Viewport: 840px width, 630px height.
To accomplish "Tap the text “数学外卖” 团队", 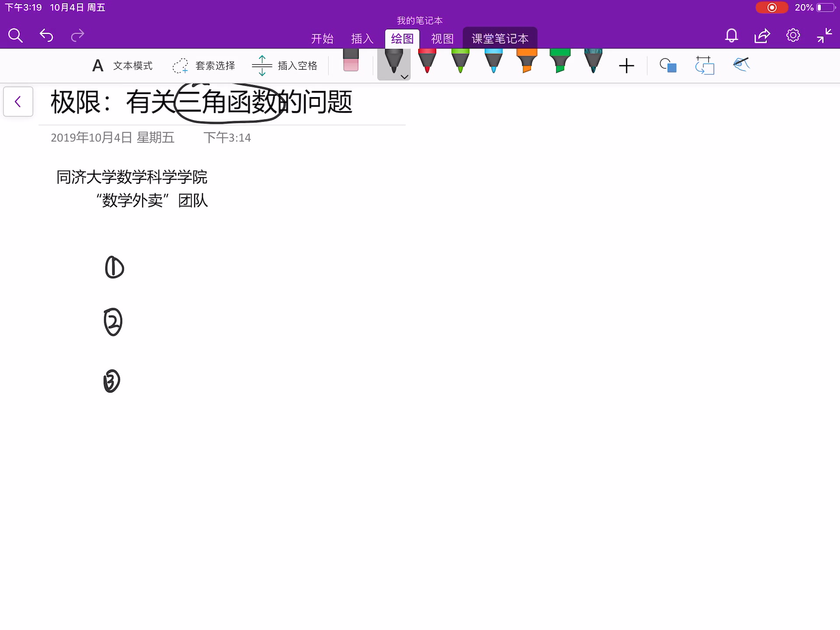I will click(152, 200).
